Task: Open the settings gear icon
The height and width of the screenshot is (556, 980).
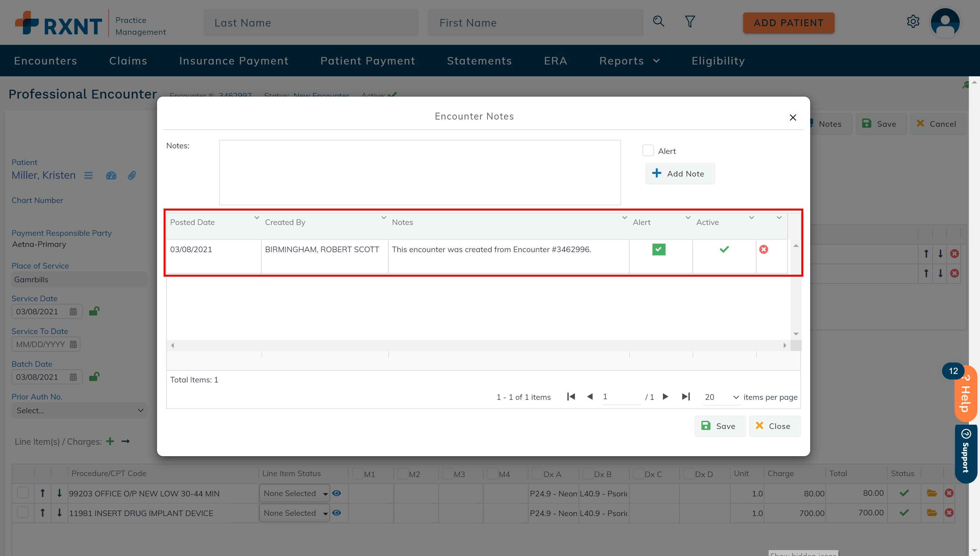Action: point(913,21)
